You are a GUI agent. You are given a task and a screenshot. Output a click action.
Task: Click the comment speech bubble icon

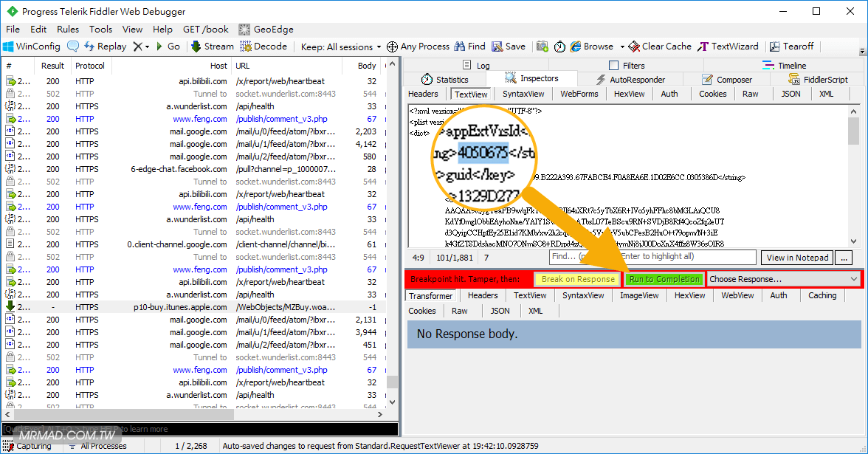pyautogui.click(x=73, y=47)
